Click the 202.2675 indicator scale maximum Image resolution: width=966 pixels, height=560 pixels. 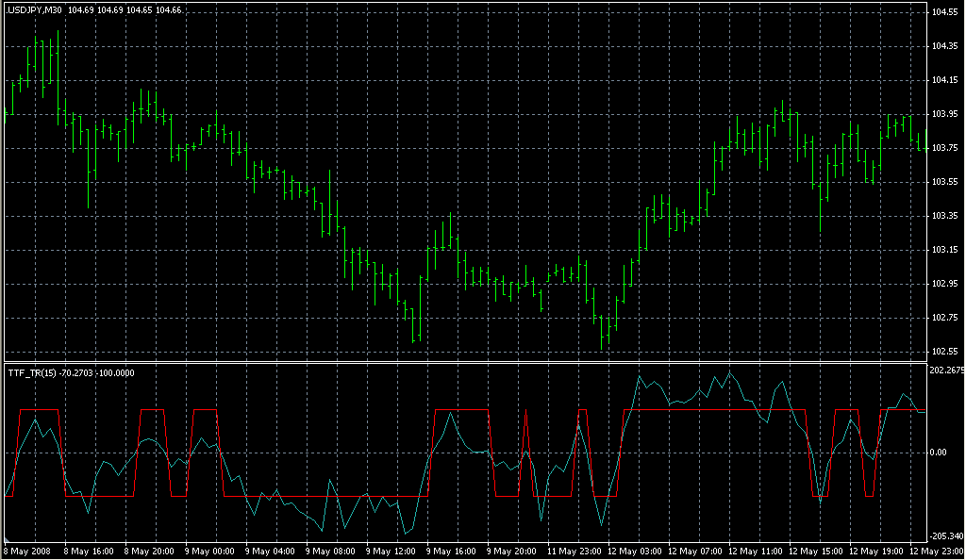coord(946,370)
